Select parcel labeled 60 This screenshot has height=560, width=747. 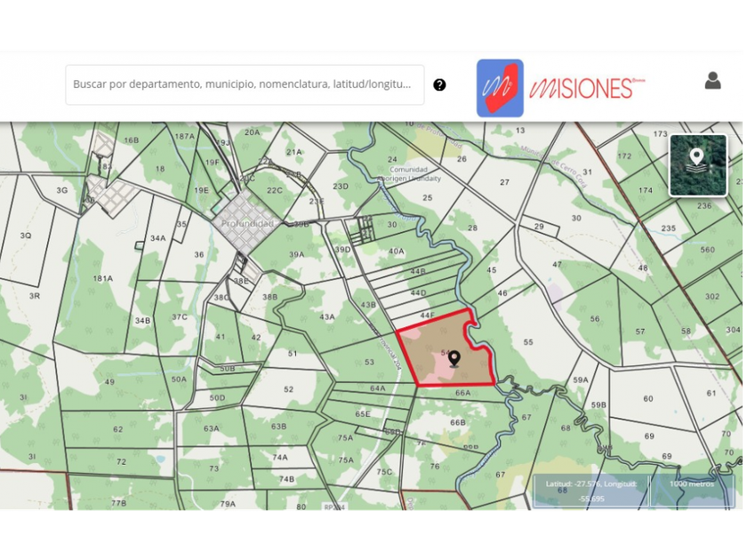(648, 398)
